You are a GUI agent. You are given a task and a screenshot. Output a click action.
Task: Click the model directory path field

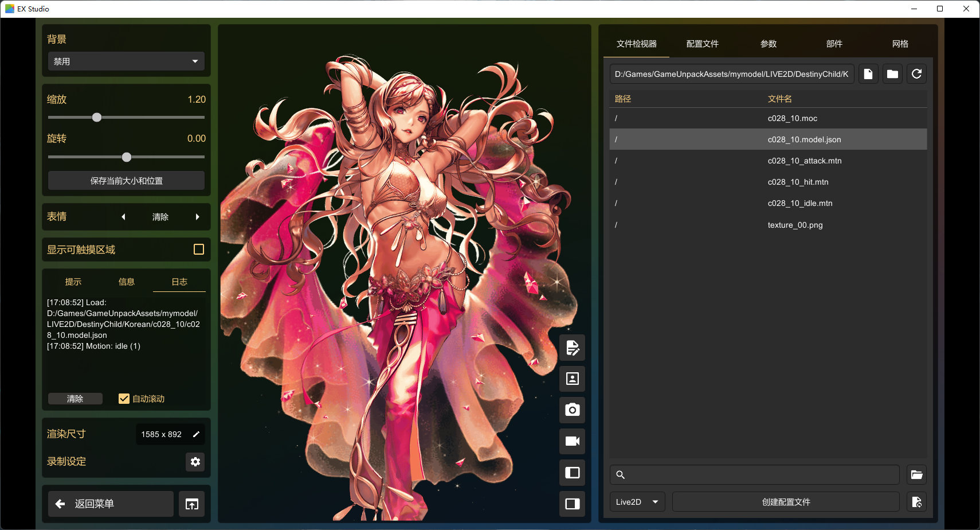pos(732,74)
